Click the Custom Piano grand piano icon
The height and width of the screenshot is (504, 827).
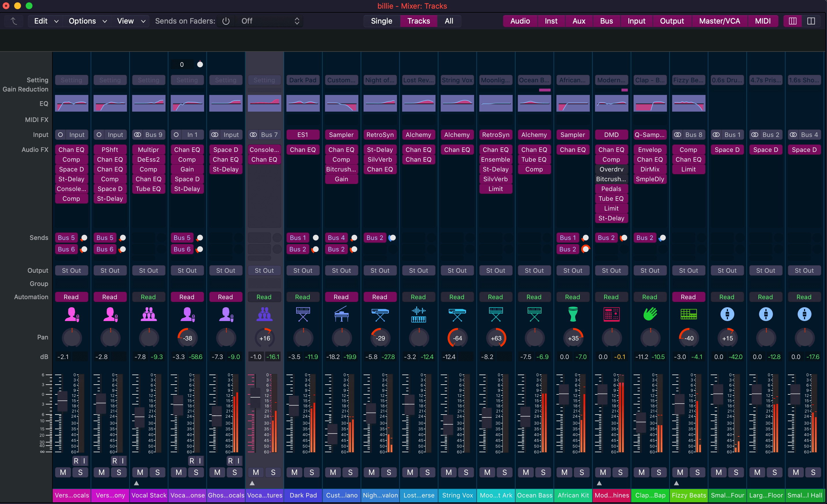(341, 314)
